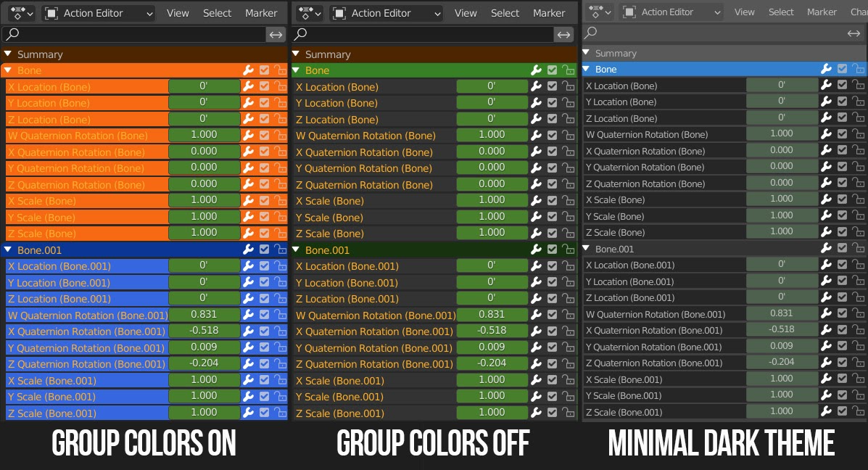868x470 pixels.
Task: Collapse the Bone.001 group disclosure triangle
Action: (8, 250)
